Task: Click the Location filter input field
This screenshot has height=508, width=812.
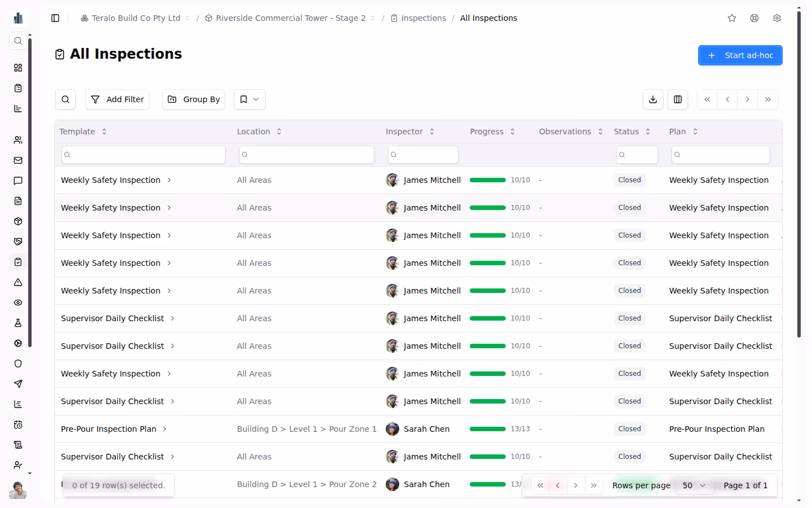Action: (307, 155)
